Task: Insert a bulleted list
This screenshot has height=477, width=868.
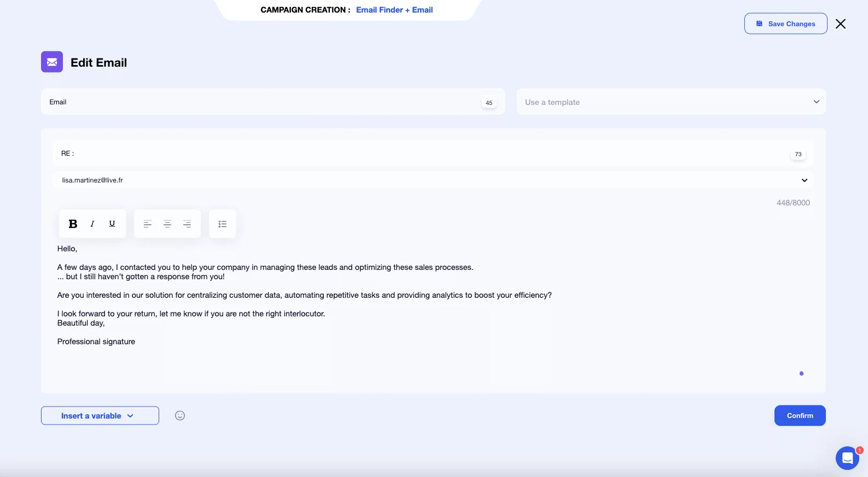Action: point(223,224)
